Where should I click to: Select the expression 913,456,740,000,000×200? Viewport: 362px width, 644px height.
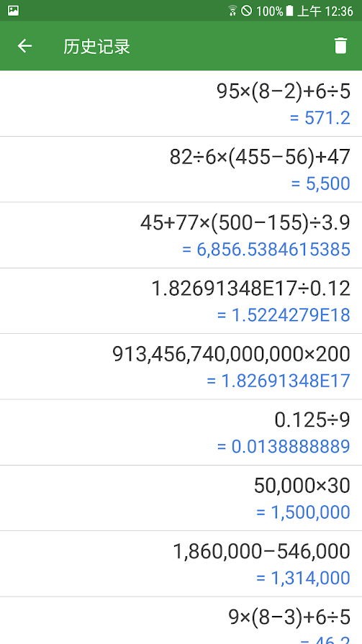point(231,355)
